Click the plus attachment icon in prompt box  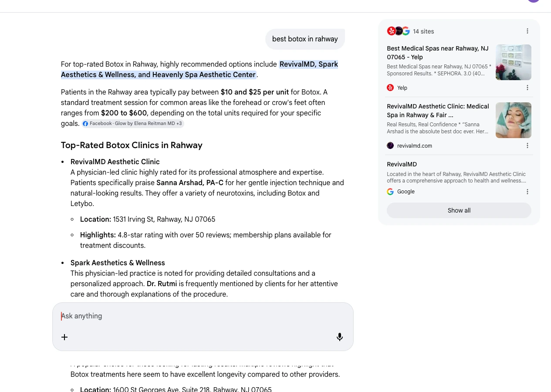pos(64,337)
